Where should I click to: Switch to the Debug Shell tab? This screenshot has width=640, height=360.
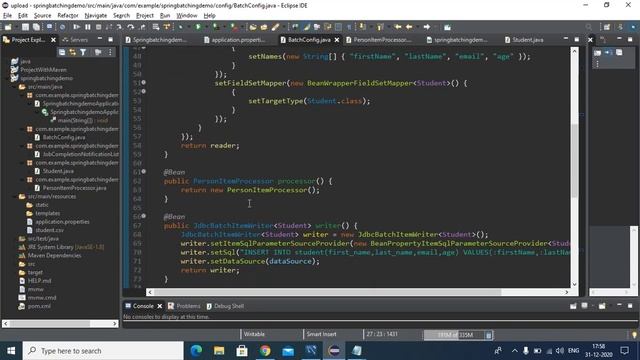[x=225, y=306]
